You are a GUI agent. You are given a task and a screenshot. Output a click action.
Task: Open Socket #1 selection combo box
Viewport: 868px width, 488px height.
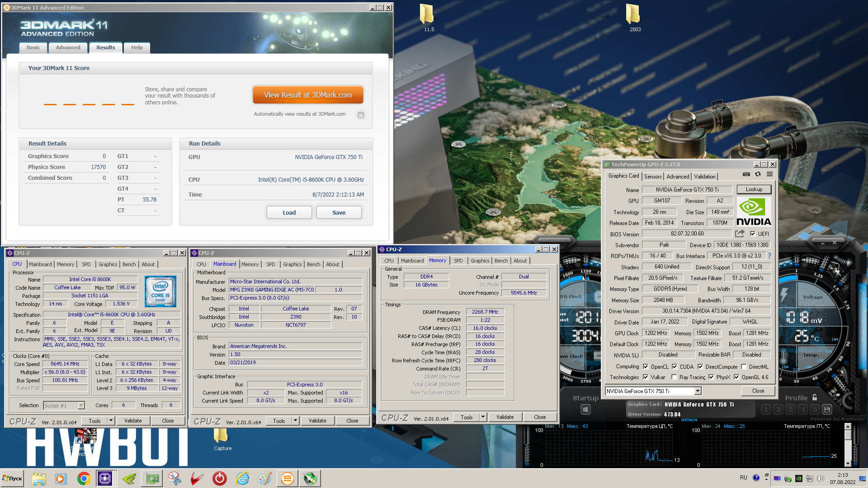click(x=64, y=405)
